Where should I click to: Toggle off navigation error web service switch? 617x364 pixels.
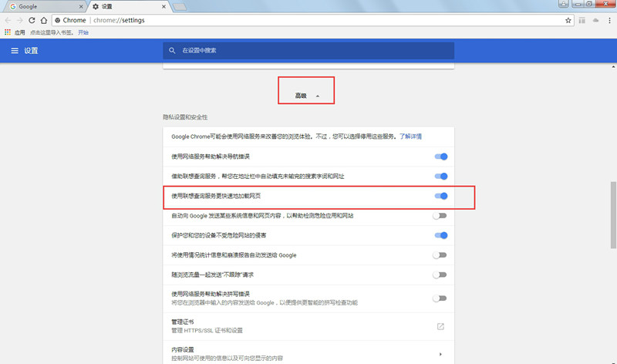coord(440,157)
